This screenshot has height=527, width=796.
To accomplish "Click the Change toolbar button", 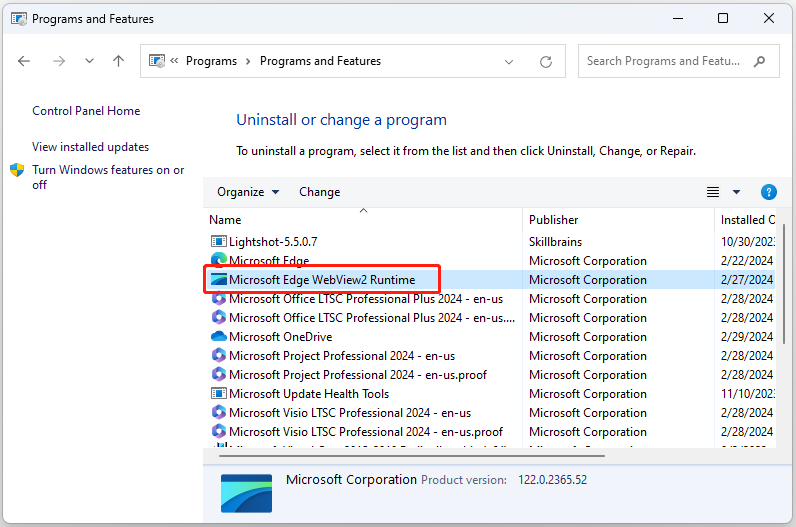I will 319,192.
